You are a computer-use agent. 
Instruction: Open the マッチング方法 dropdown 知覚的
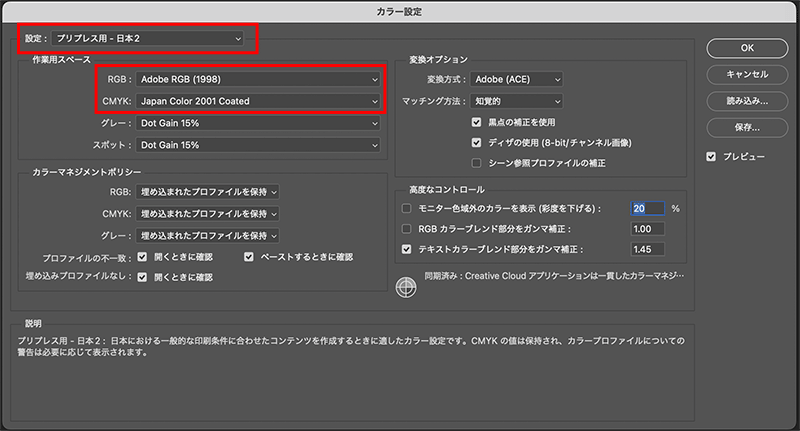coord(516,101)
